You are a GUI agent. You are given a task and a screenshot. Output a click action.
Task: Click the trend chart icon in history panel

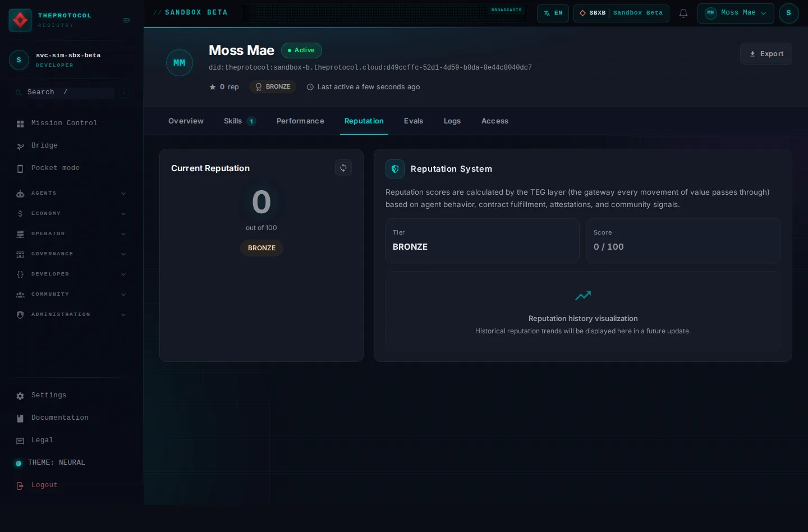click(583, 296)
